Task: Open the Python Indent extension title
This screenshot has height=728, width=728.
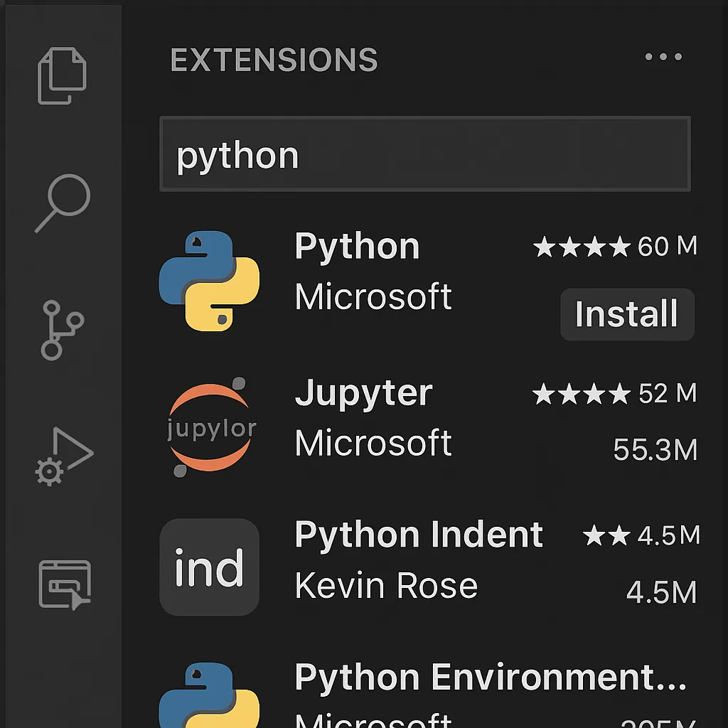Action: [419, 535]
